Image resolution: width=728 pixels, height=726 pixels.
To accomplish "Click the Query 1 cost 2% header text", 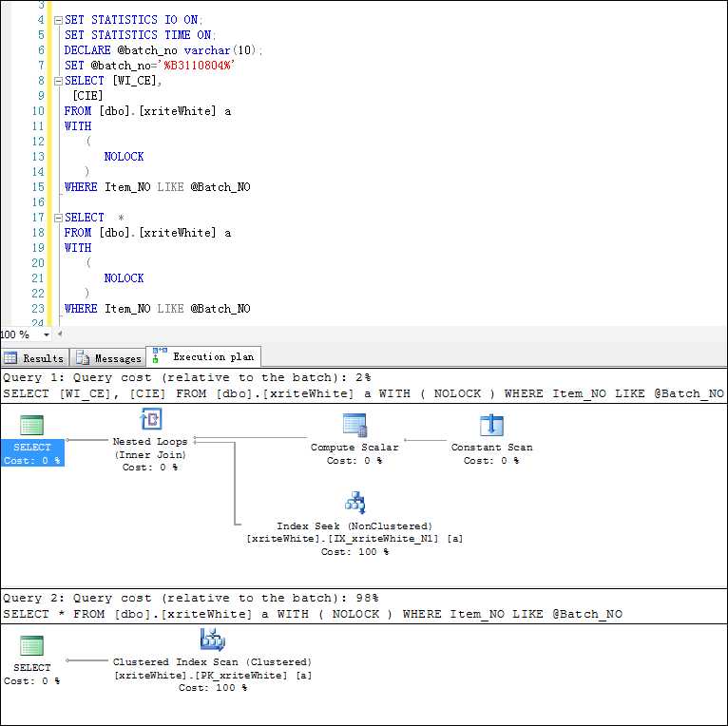I will [186, 377].
